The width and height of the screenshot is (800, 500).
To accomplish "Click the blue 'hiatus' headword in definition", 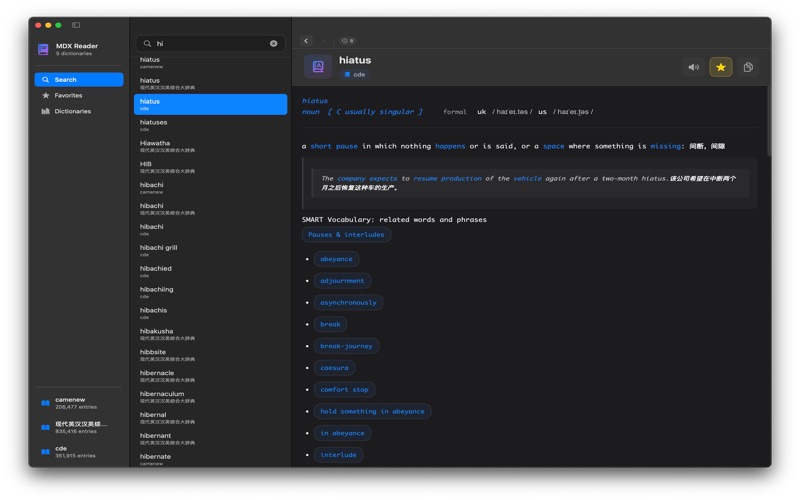I will pos(315,101).
